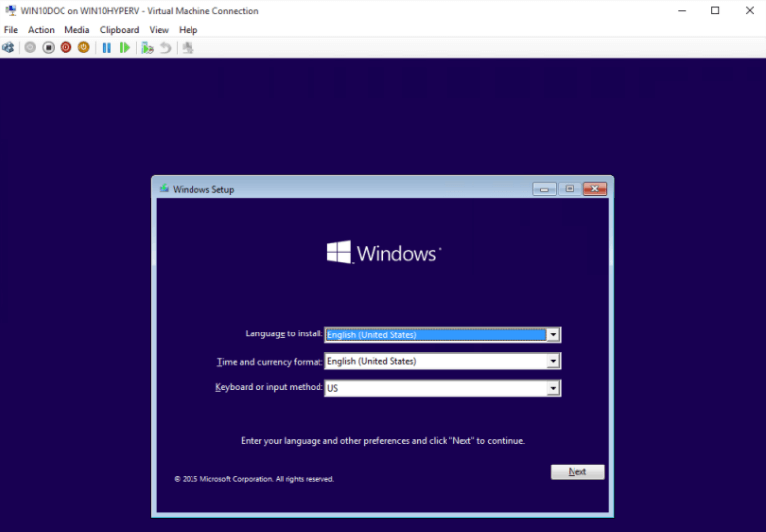766x532 pixels.
Task: Maximize the Windows Setup dialog
Action: pos(570,189)
